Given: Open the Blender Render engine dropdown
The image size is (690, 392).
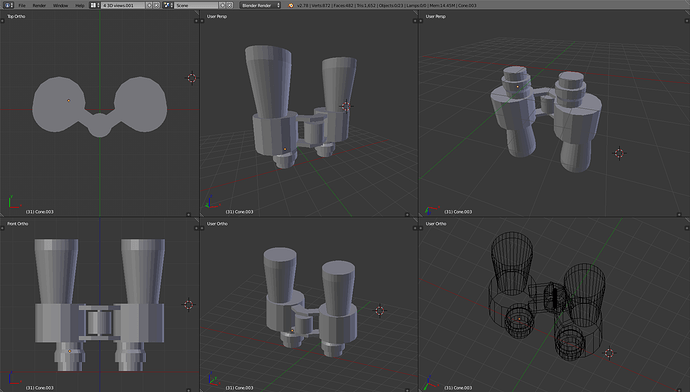Looking at the screenshot, I should tap(260, 5).
